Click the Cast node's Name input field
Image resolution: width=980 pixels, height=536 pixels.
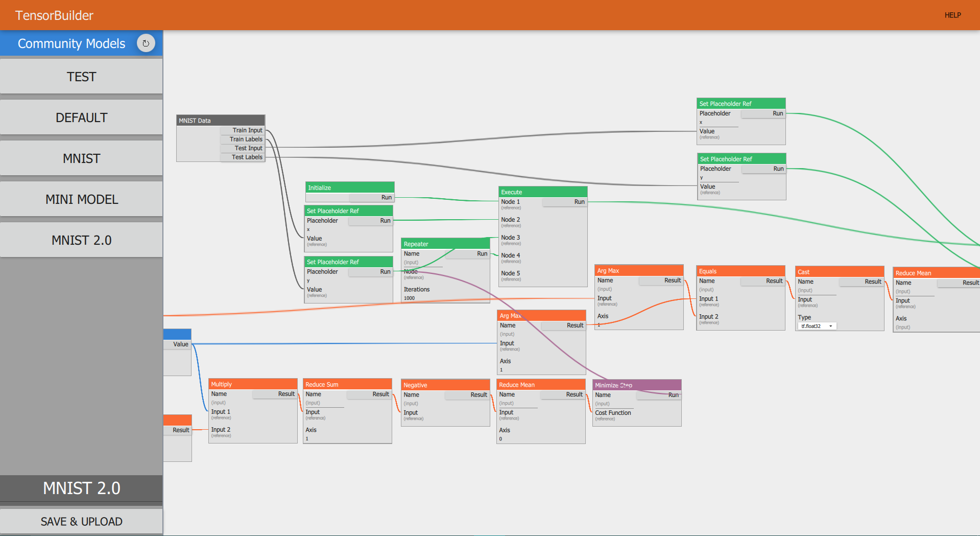(x=817, y=290)
